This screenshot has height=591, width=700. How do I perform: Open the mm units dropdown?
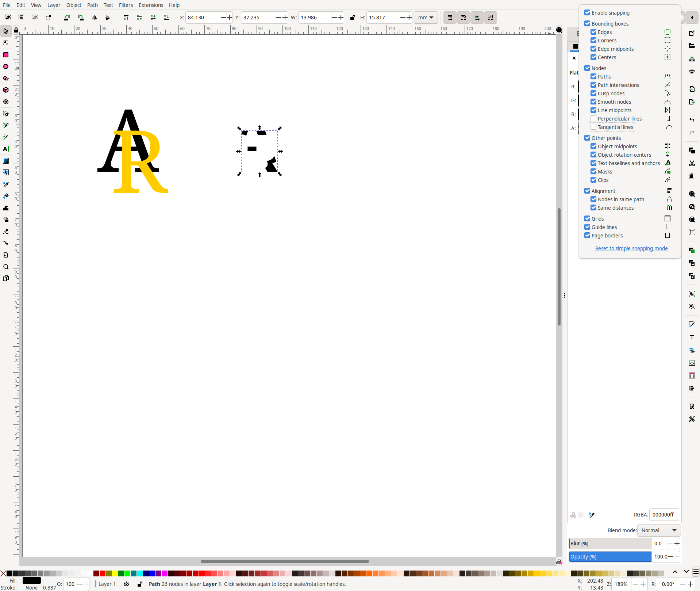coord(426,18)
